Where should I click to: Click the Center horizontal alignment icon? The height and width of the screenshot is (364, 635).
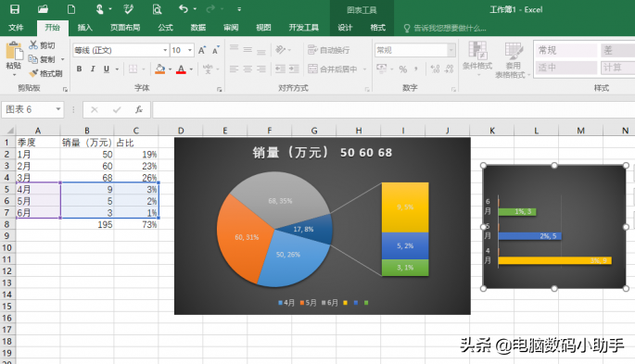[248, 69]
